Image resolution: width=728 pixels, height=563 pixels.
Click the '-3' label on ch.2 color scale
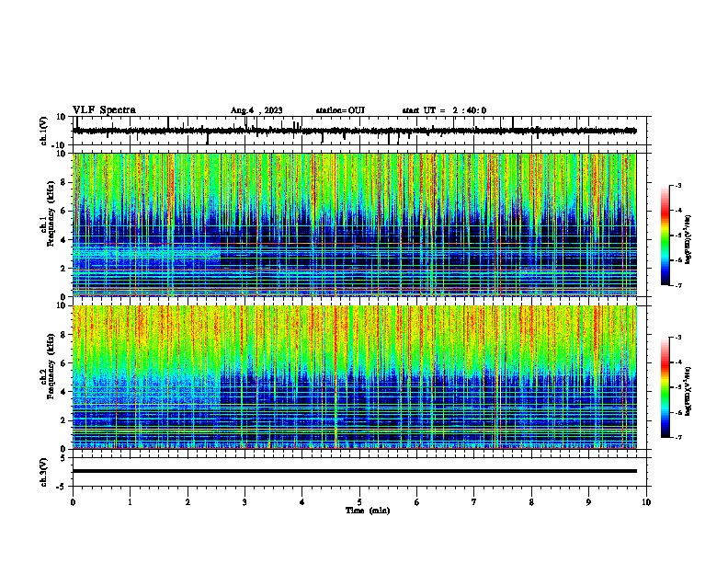(x=678, y=338)
